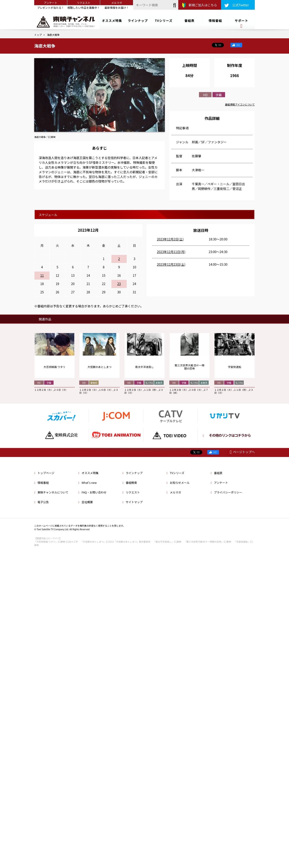Screen dimensions: 289x868
Task: Open footer メルマガ link
Action: click(x=175, y=493)
